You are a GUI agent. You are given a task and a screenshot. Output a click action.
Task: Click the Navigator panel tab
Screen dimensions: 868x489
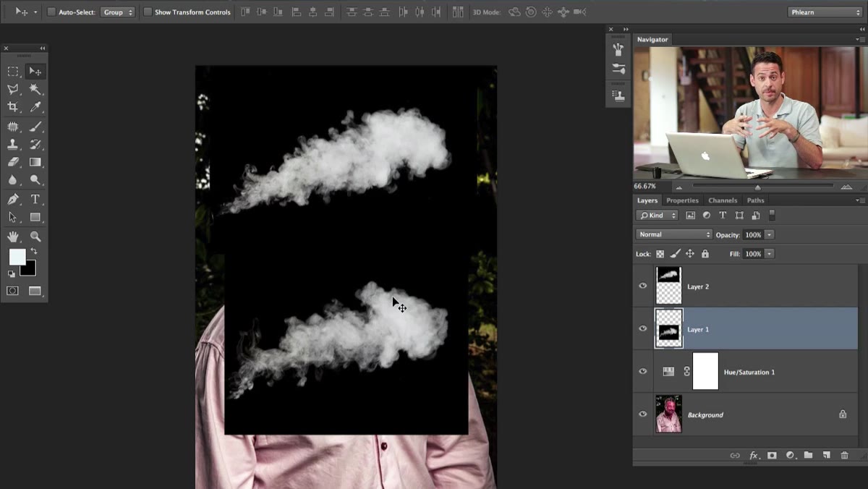point(652,39)
